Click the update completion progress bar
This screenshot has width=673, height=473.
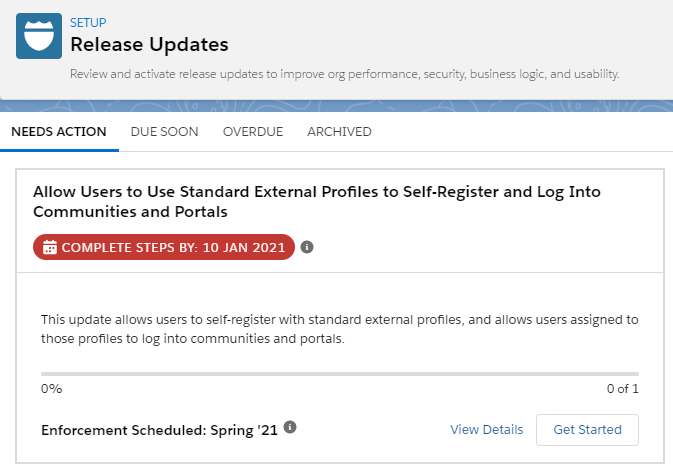click(339, 374)
